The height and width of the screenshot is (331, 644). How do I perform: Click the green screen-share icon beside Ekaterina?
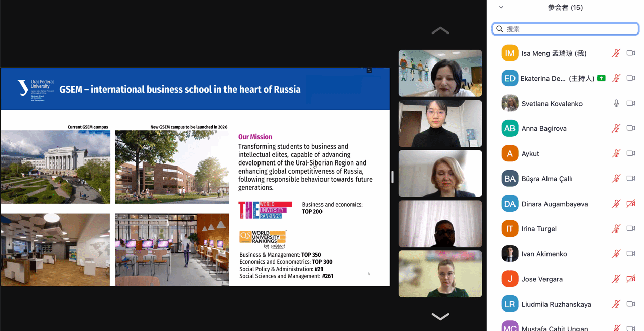(601, 78)
